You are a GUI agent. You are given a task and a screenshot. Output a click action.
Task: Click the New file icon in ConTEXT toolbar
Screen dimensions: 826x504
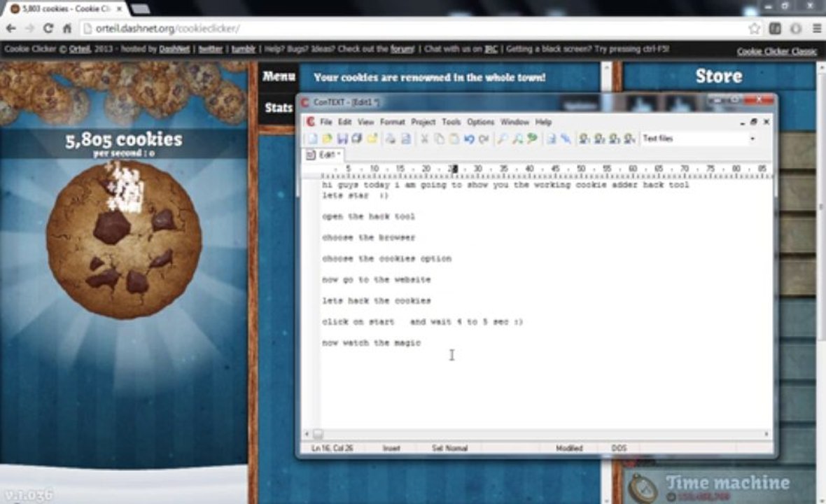(312, 139)
